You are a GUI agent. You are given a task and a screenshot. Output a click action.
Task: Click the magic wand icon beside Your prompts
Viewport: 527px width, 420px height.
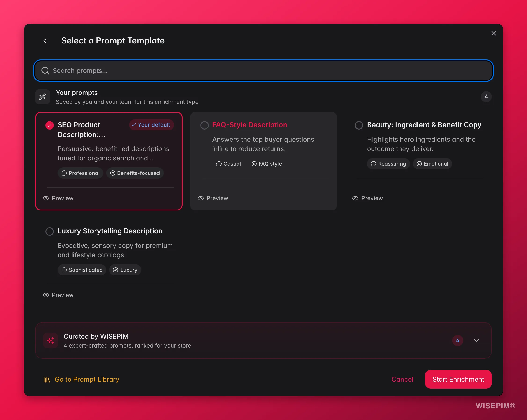[43, 97]
